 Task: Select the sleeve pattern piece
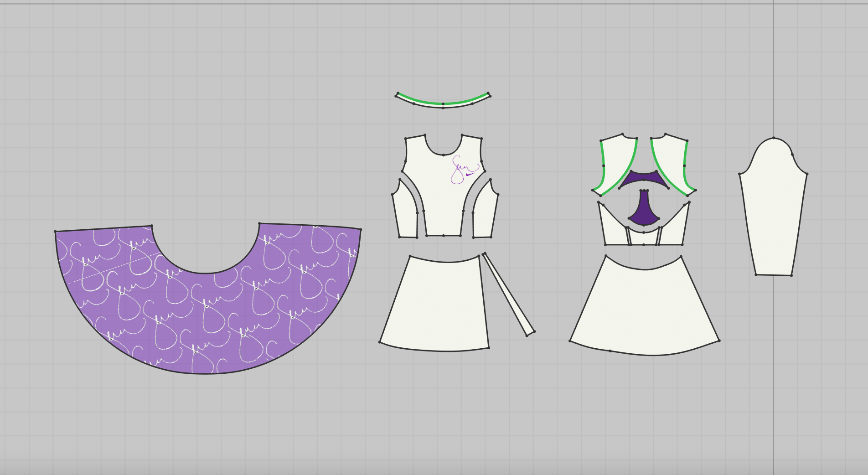(774, 210)
